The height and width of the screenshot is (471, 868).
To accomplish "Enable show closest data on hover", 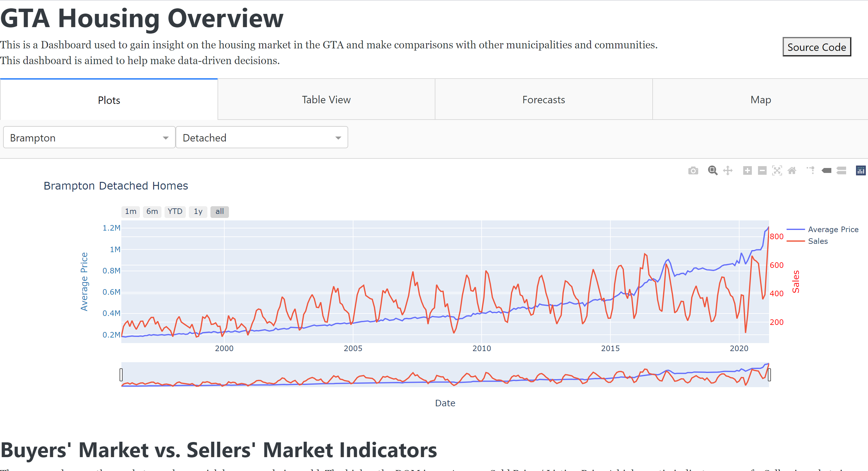I will click(826, 170).
